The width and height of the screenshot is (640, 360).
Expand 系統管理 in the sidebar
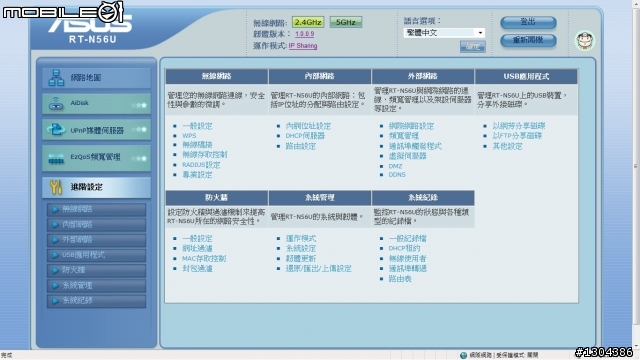(x=96, y=285)
